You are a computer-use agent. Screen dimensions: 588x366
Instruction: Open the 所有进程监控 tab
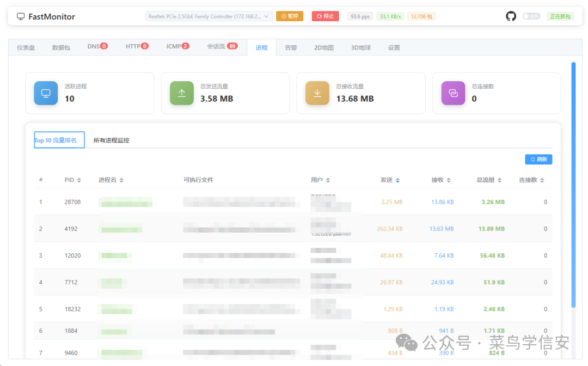(111, 141)
